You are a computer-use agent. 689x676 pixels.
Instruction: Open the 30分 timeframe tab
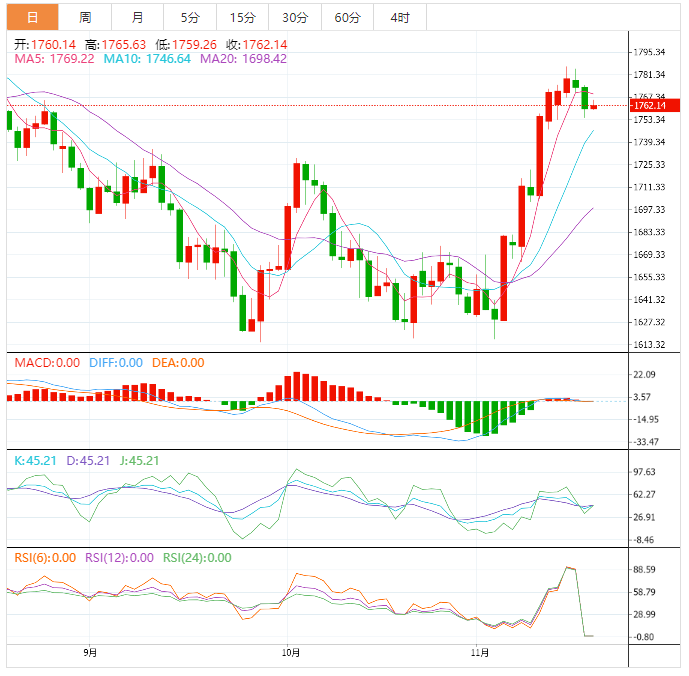click(295, 17)
